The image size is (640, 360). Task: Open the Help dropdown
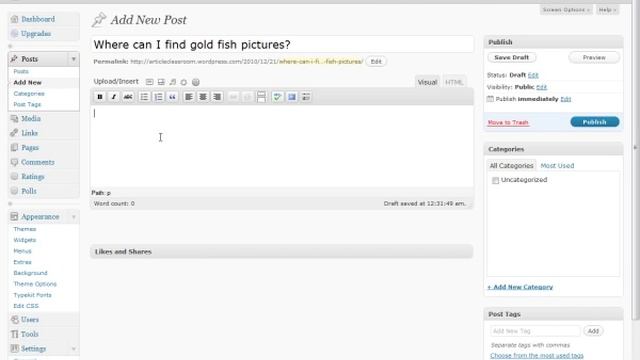607,10
